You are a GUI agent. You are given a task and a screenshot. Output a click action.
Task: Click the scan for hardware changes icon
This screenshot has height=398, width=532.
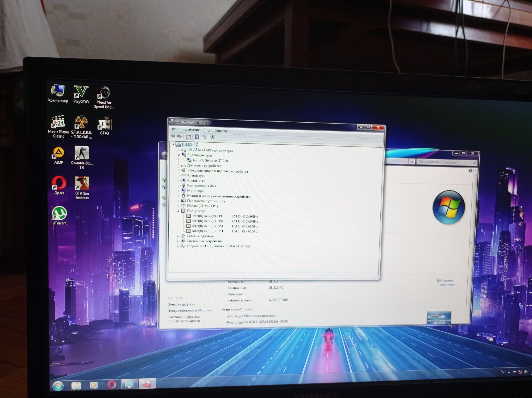(213, 137)
